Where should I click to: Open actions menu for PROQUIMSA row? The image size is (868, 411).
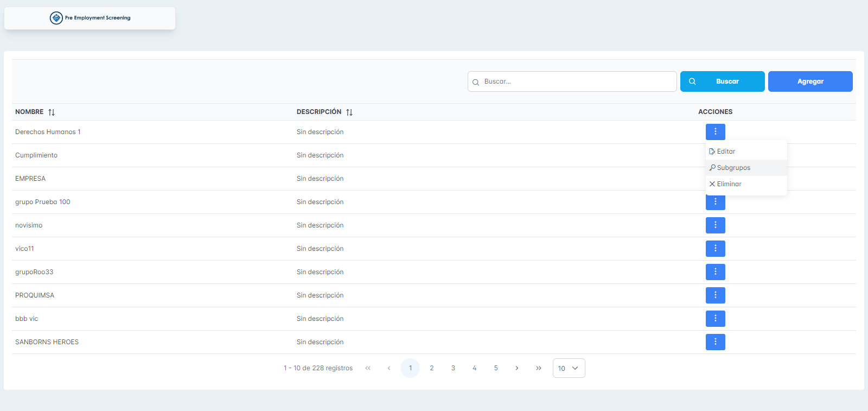(715, 295)
